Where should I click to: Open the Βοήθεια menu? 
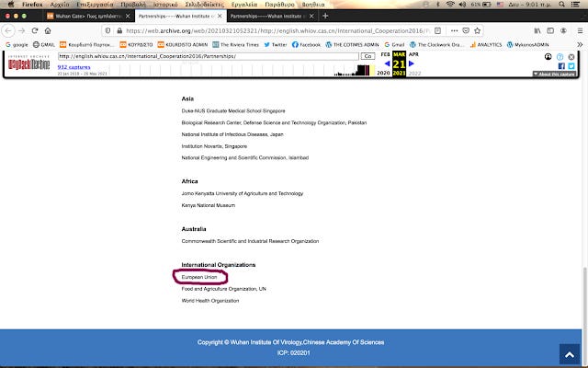[x=313, y=5]
